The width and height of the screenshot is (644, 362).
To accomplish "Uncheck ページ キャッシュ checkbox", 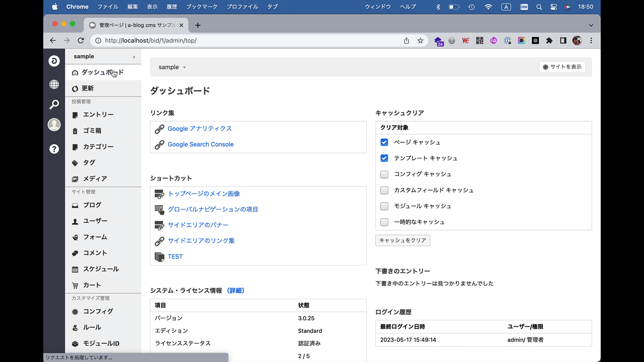I will coord(384,142).
